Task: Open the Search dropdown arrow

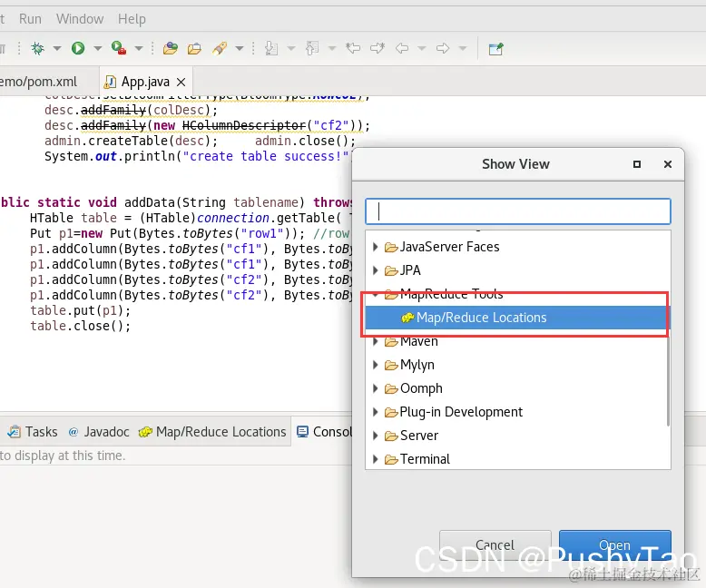Action: point(240,48)
